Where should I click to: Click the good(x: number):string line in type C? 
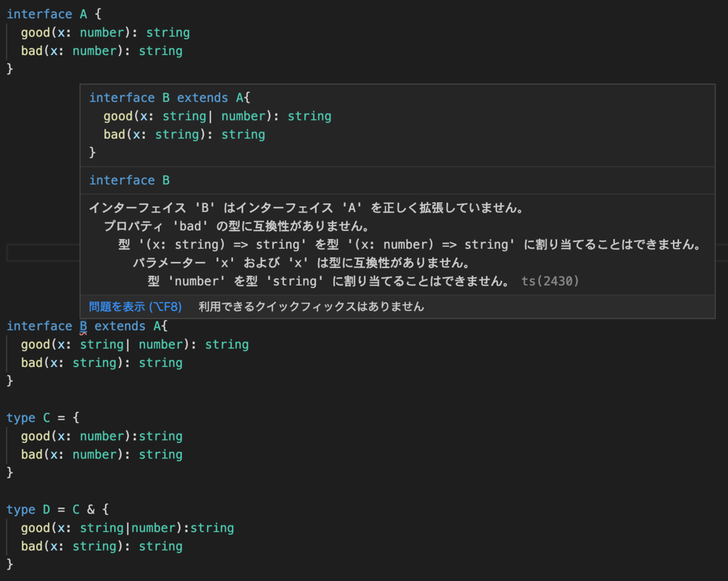point(101,437)
